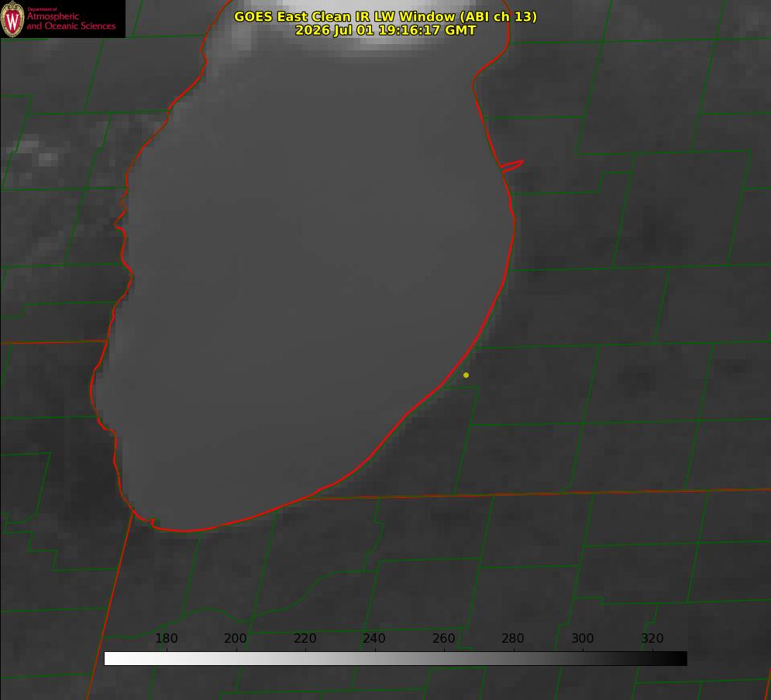Click the 280 tick on colorbar
771x700 pixels.
513,638
